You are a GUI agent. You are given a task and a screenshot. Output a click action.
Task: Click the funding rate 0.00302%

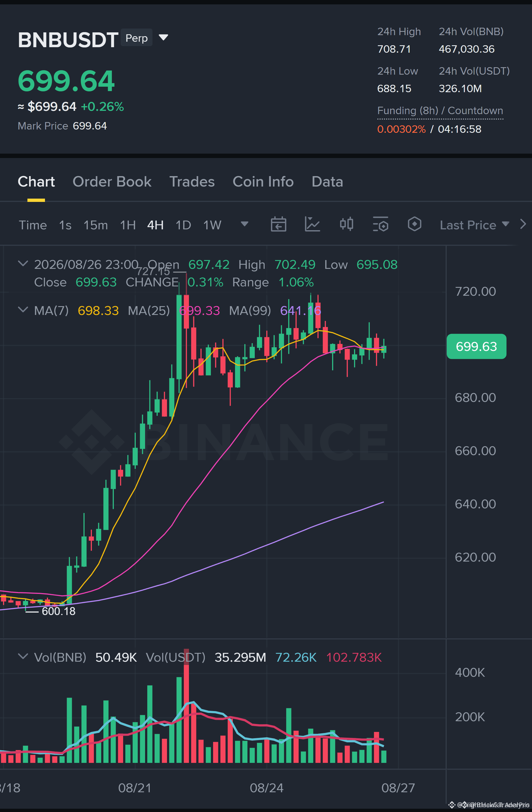click(x=401, y=129)
